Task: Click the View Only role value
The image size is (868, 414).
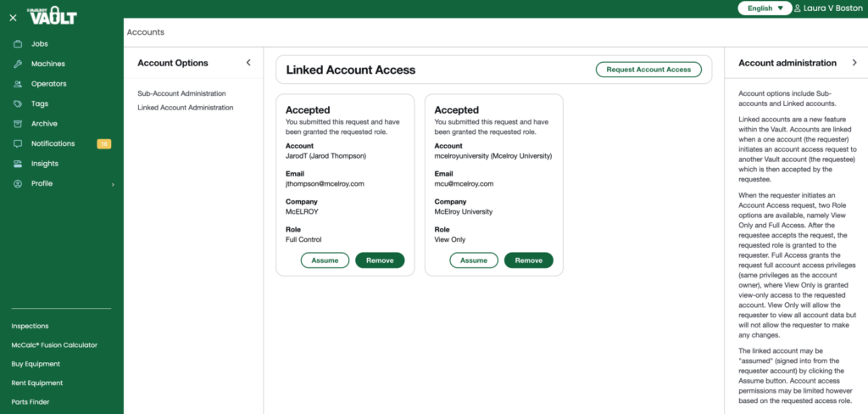Action: tap(450, 240)
